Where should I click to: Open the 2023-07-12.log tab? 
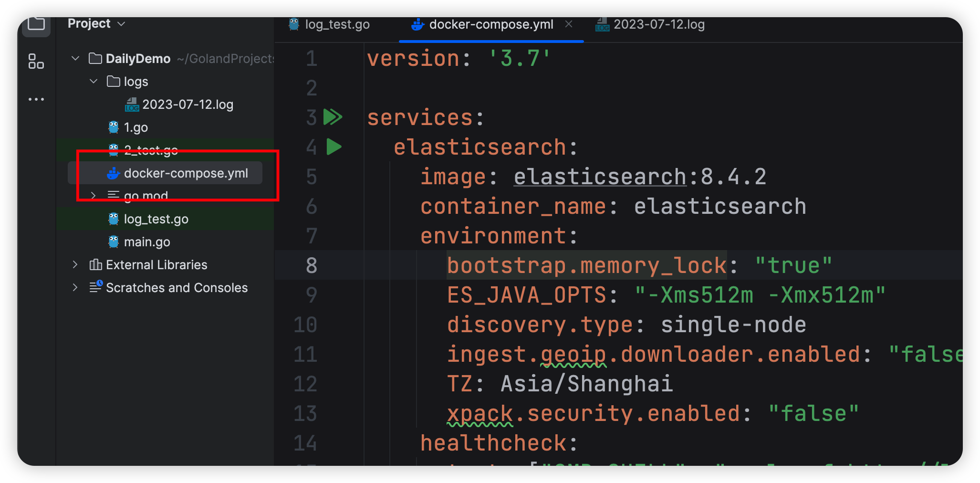coord(658,25)
